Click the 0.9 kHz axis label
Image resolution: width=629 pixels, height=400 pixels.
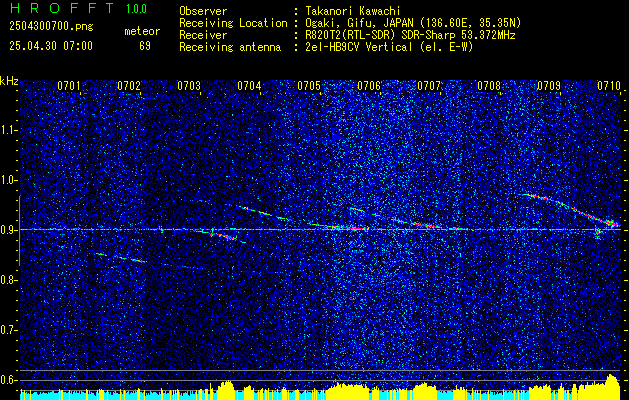pos(8,230)
